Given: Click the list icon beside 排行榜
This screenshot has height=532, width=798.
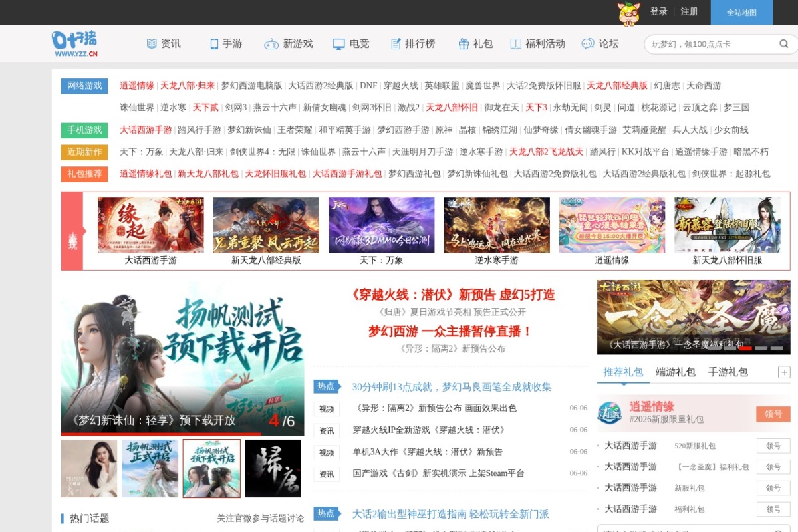Looking at the screenshot, I should [396, 44].
